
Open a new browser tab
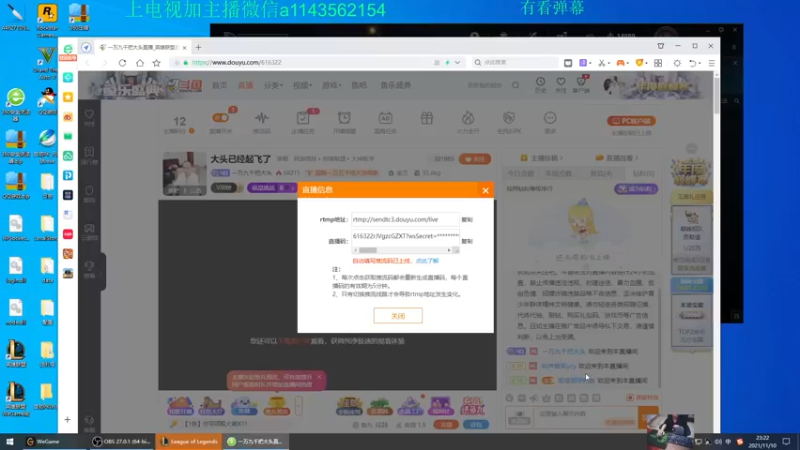point(198,47)
